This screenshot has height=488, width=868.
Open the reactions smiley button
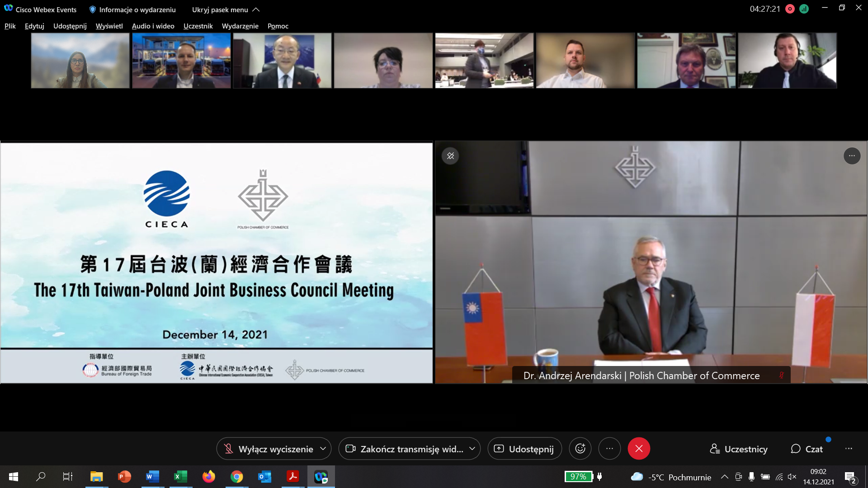(x=580, y=449)
